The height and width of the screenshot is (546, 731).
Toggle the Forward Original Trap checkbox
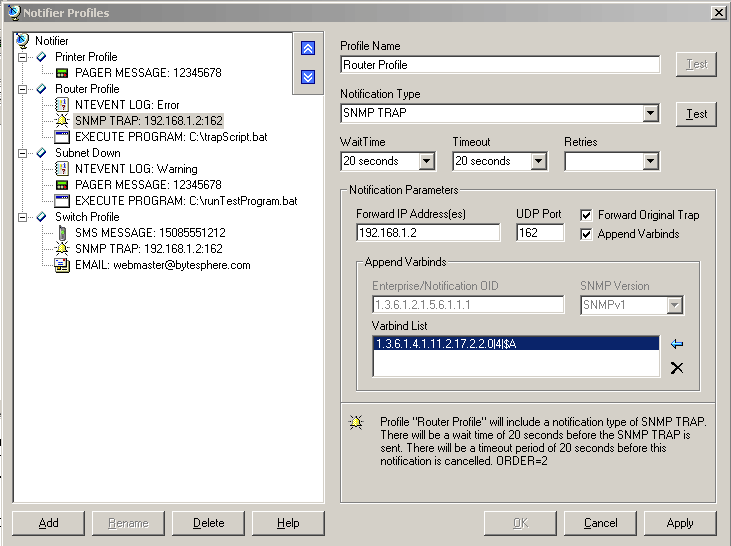[587, 215]
